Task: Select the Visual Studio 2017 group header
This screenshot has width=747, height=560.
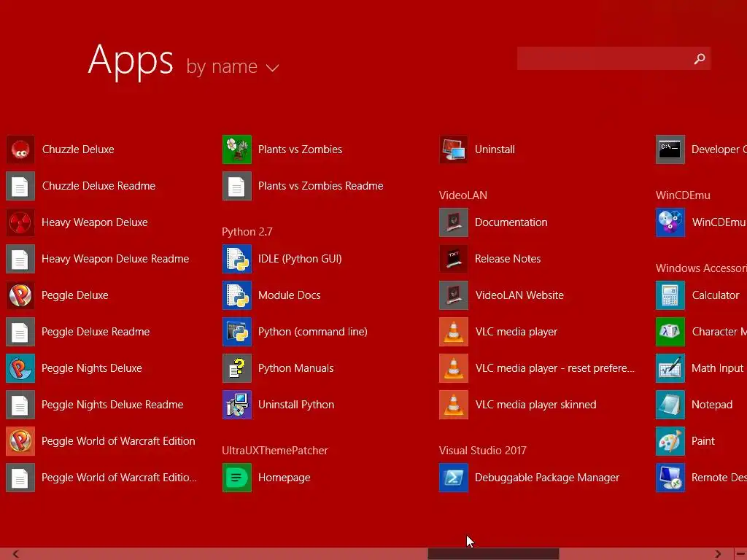Action: [483, 451]
